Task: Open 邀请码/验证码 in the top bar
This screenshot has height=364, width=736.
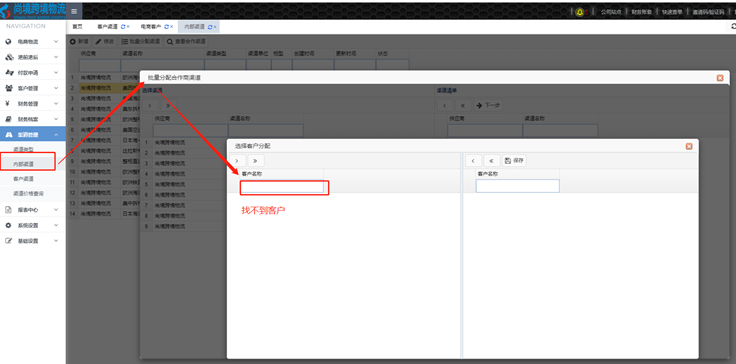Action: [x=708, y=12]
